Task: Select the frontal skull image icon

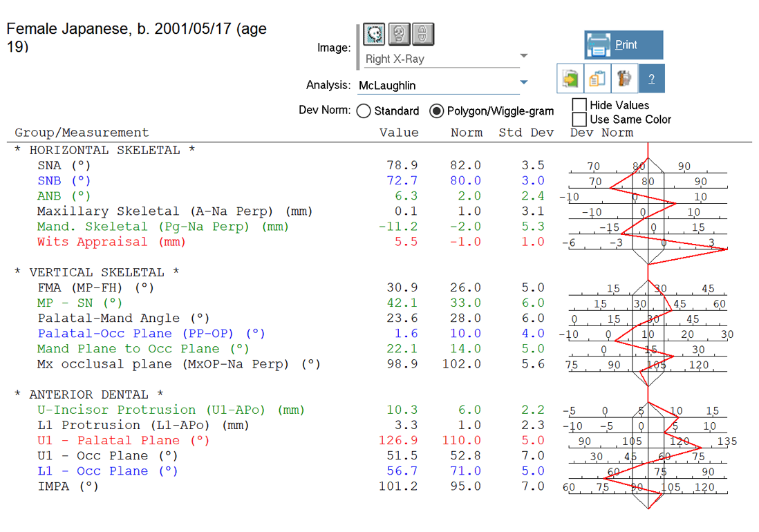Action: (x=400, y=34)
